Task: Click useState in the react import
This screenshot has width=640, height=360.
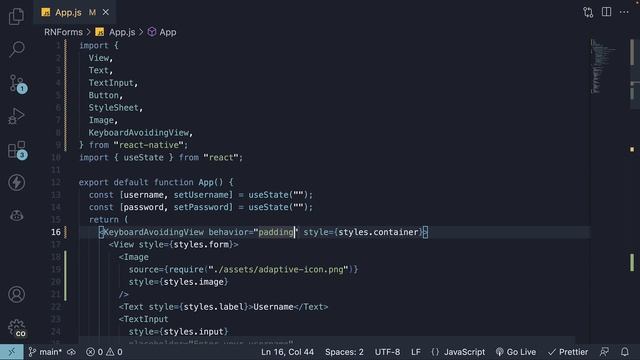Action: click(143, 158)
